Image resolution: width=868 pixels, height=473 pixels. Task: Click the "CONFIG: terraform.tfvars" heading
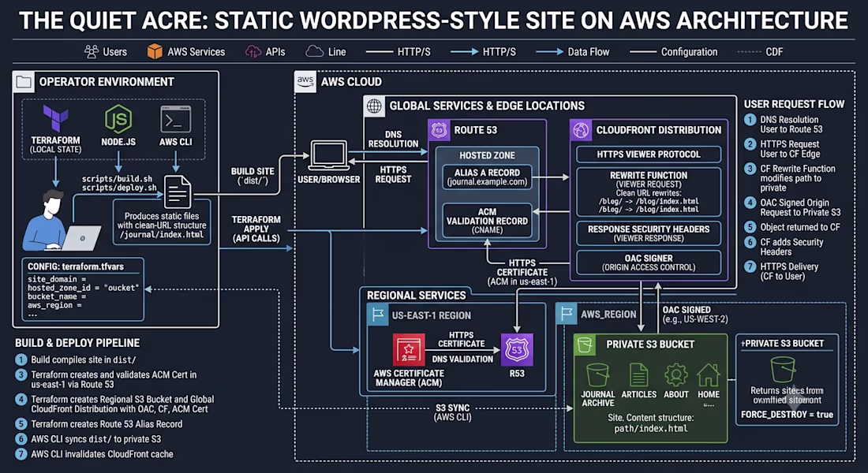tap(76, 266)
